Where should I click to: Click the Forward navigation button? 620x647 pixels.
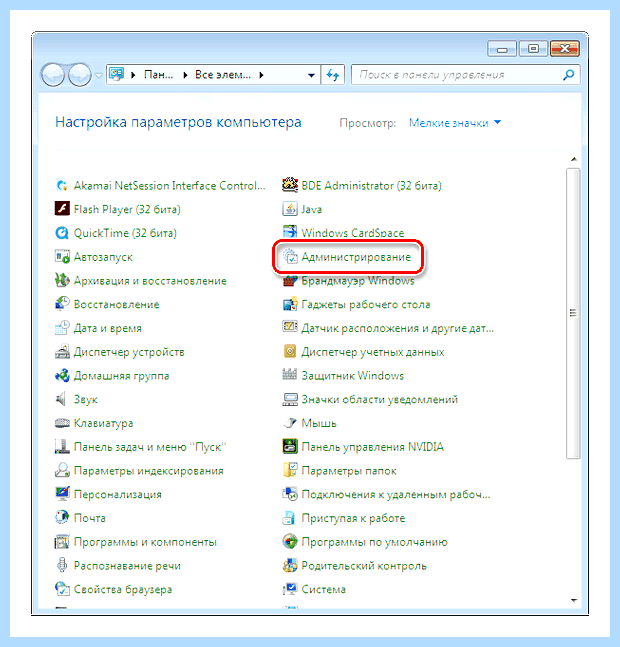(x=80, y=75)
